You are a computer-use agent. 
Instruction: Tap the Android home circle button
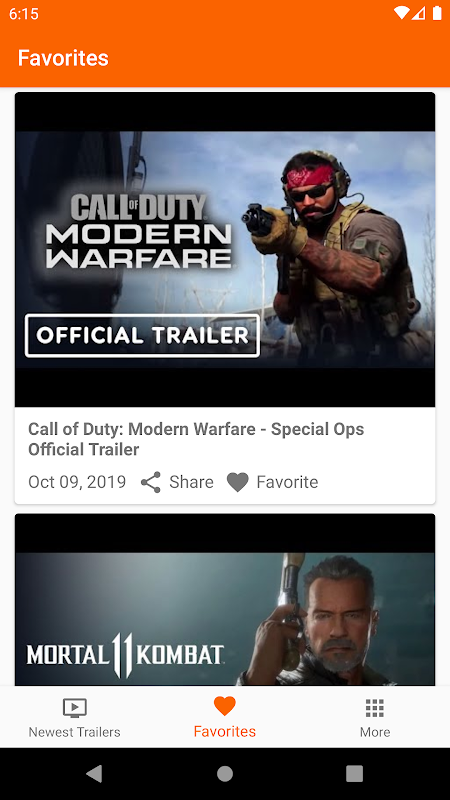[224, 773]
